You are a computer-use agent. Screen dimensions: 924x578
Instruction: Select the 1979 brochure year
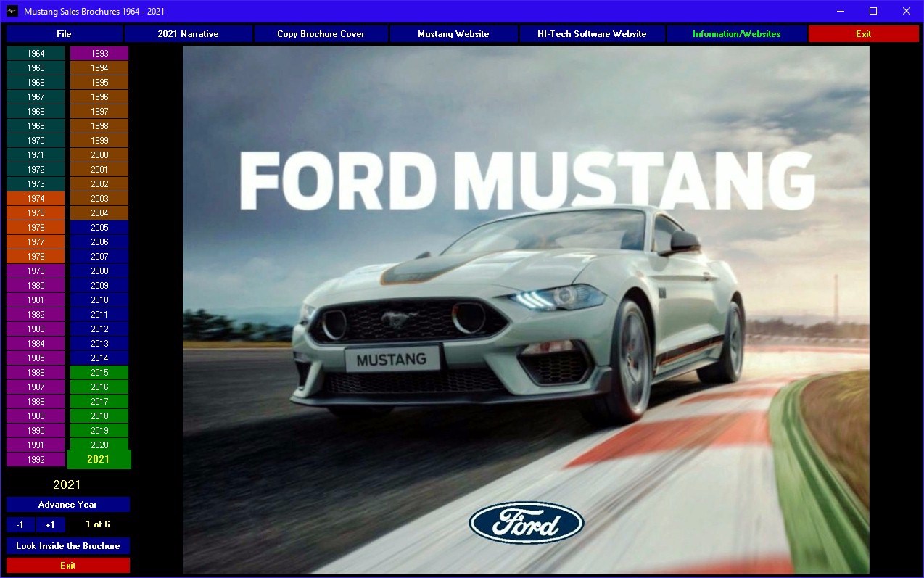point(36,271)
